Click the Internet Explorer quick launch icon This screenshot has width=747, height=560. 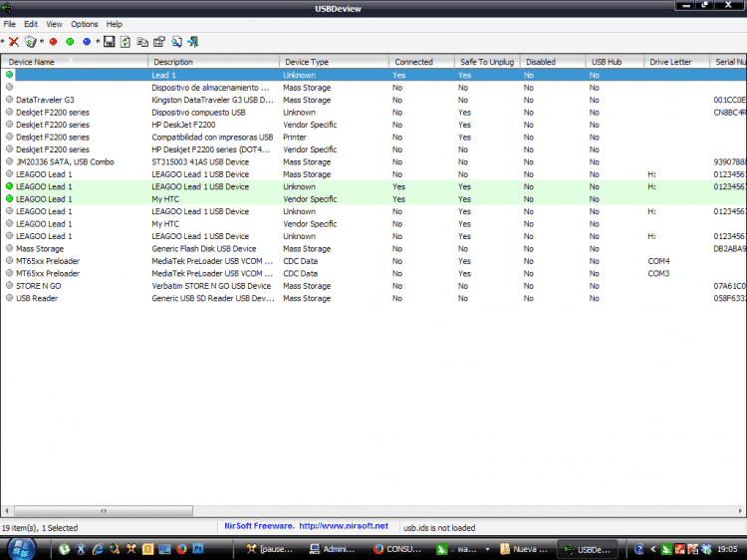pyautogui.click(x=98, y=549)
